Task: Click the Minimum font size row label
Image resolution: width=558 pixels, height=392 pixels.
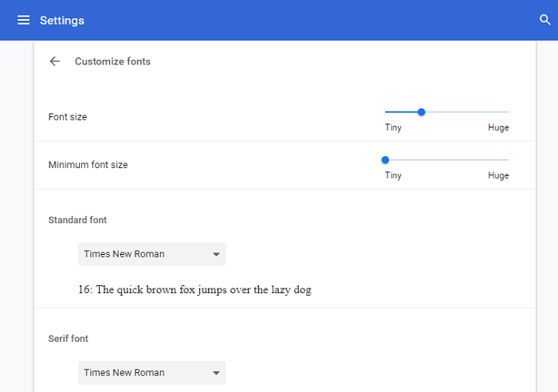Action: pos(88,165)
